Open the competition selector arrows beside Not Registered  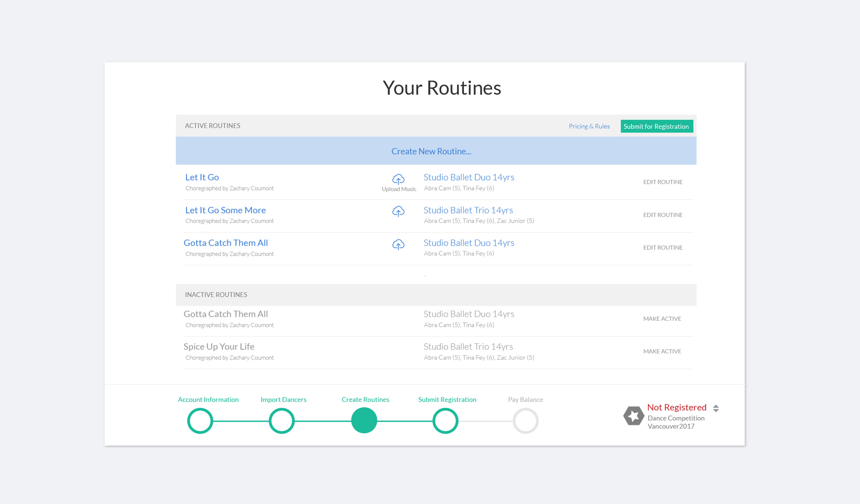click(x=716, y=408)
